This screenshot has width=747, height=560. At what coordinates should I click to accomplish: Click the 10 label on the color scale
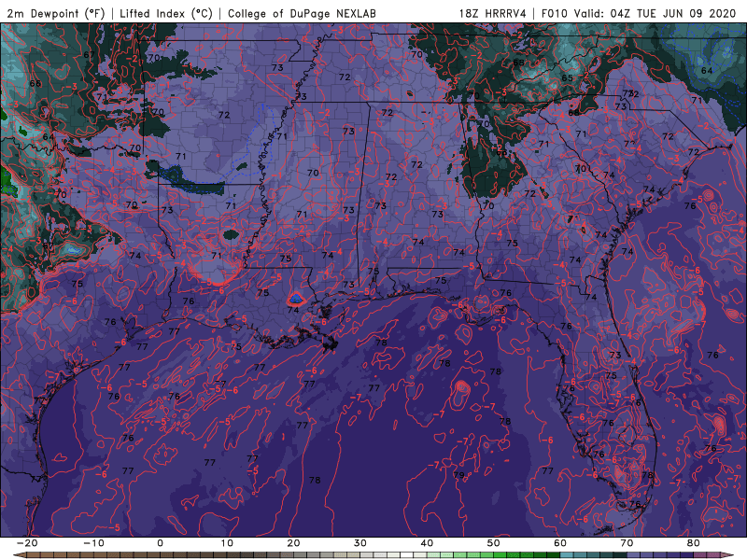pos(227,543)
